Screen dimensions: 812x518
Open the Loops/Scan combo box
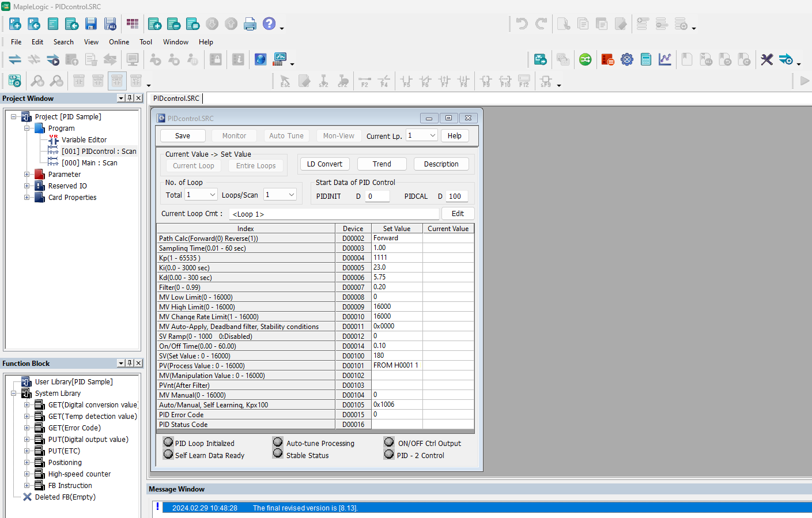coord(280,195)
